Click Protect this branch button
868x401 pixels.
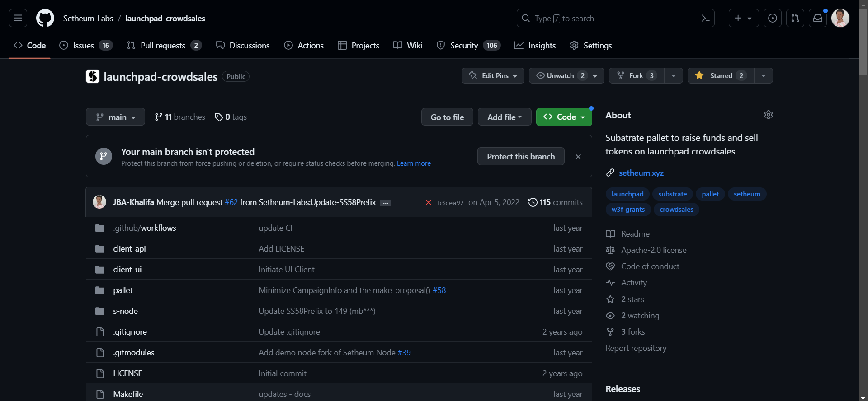point(521,157)
